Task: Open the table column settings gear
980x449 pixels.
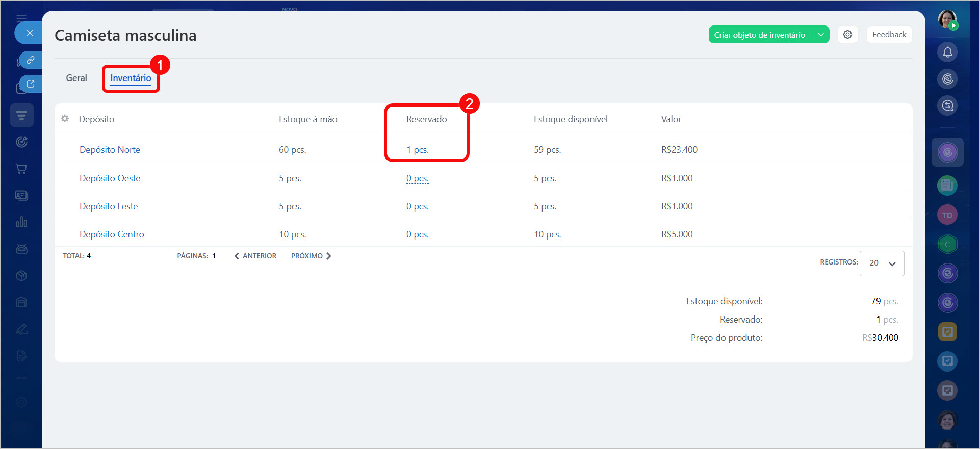Action: [65, 119]
